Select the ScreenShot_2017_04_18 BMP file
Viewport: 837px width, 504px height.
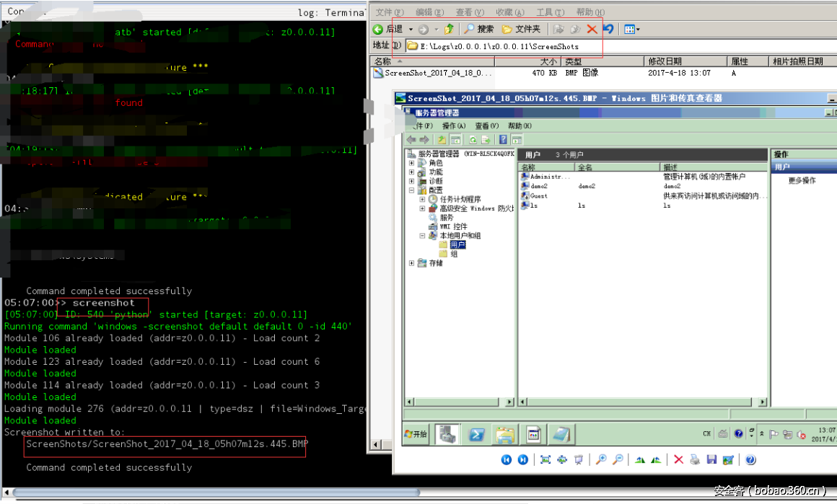click(438, 73)
